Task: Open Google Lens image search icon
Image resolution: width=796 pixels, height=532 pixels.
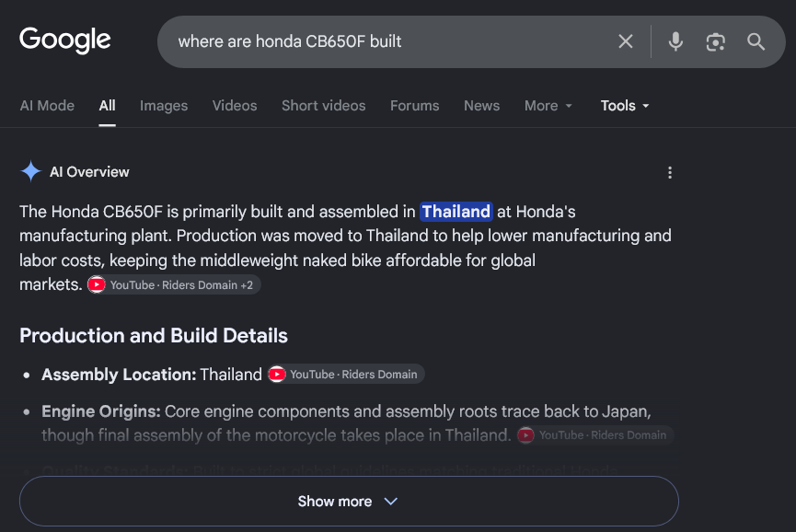Action: [x=715, y=41]
